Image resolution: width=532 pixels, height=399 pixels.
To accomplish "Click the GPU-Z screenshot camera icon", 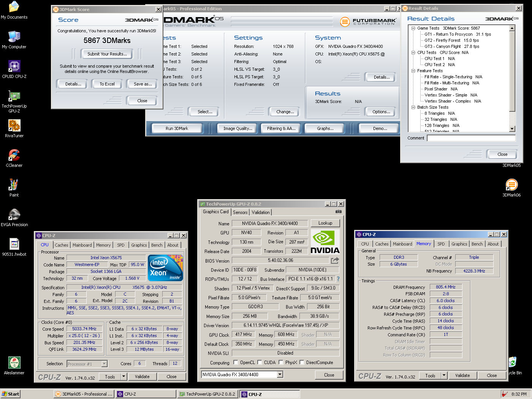I will (338, 212).
